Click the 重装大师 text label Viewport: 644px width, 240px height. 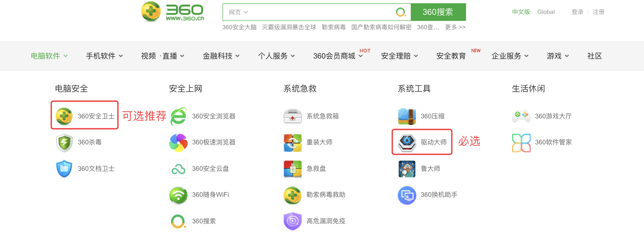coord(319,142)
